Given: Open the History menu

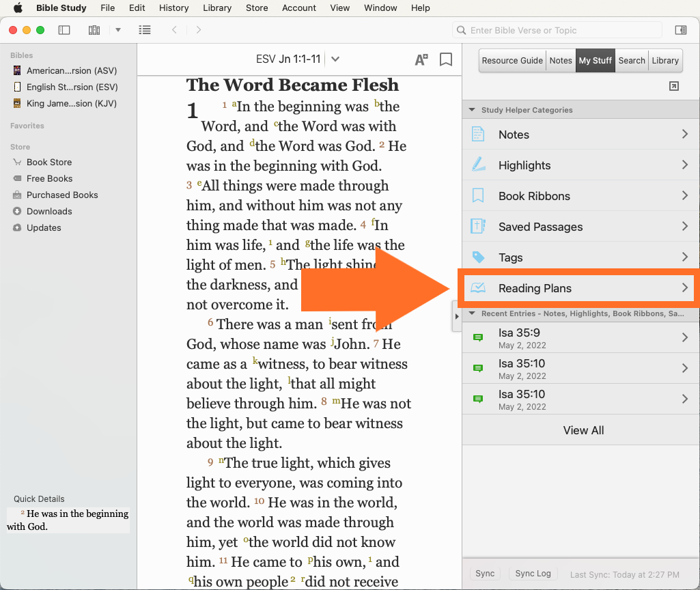Looking at the screenshot, I should tap(173, 8).
